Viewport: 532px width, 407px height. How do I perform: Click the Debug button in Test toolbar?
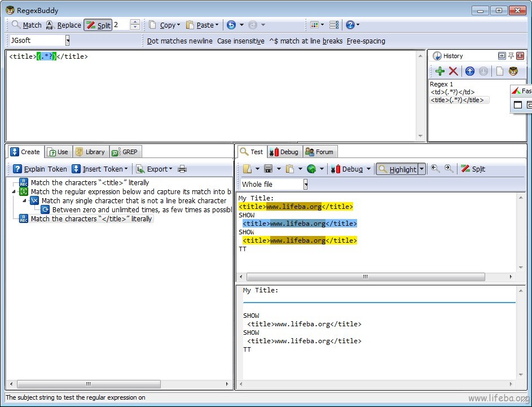(347, 169)
